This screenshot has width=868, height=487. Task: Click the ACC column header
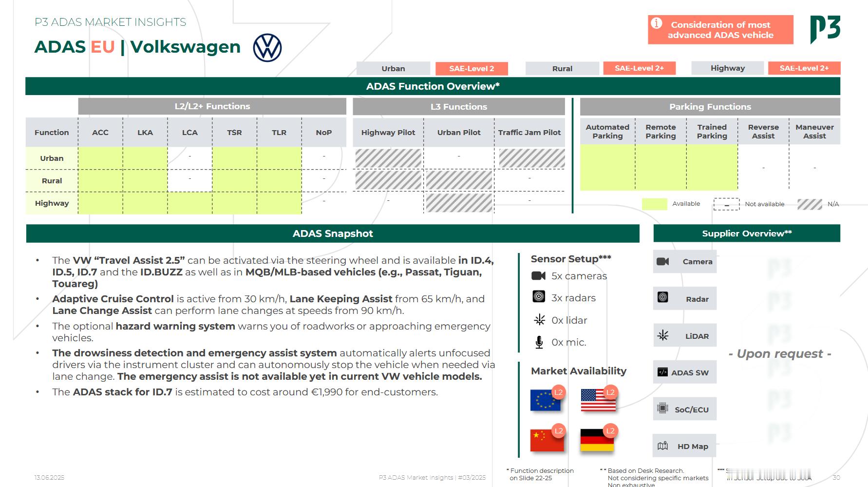[x=100, y=133]
